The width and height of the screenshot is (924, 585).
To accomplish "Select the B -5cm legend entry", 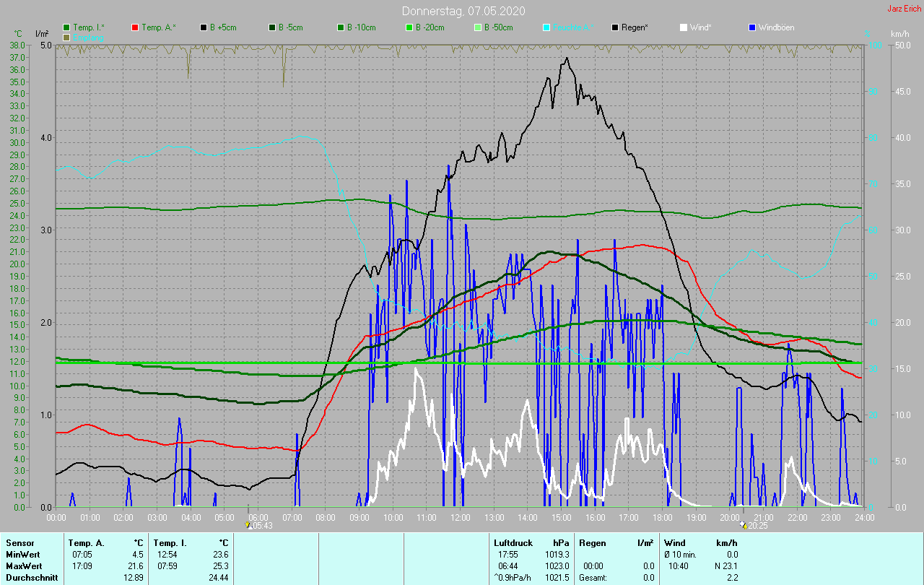I will [292, 27].
